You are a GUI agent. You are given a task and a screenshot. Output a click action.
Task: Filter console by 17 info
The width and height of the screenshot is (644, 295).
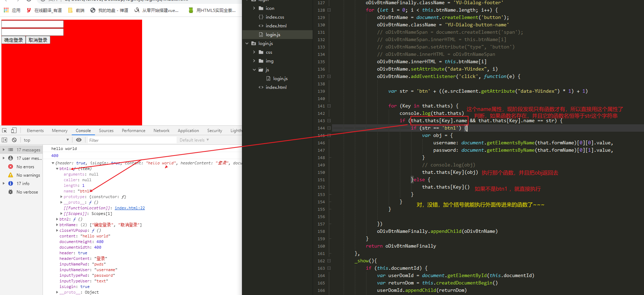tap(21, 184)
